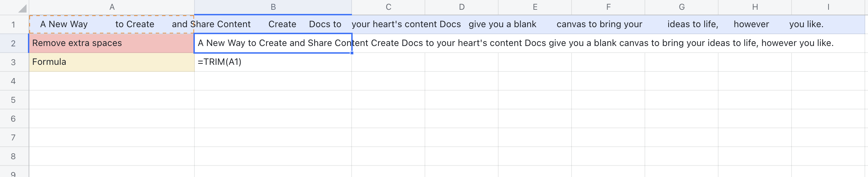Click the cell starting "A New Way"
Screen dimensions: 868x177
tap(112, 24)
